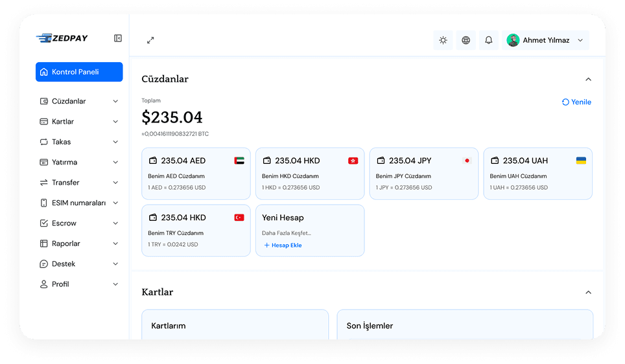Click the Escrow checkmark sidebar icon
The image size is (625, 364).
pyautogui.click(x=44, y=223)
